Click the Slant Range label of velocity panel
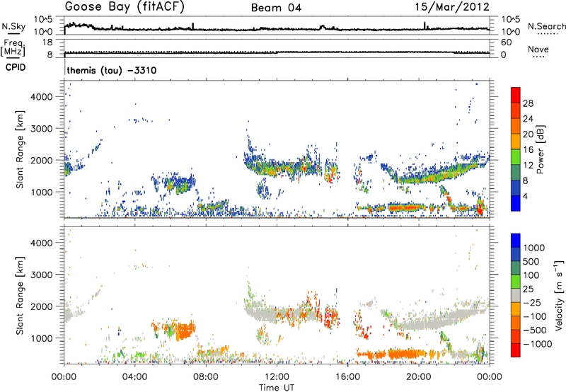This screenshot has height=392, width=566. click(20, 296)
